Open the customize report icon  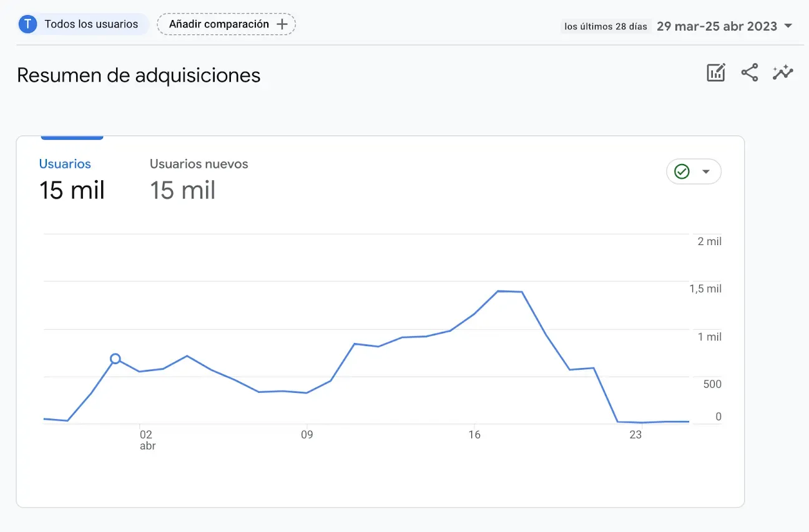coord(715,73)
